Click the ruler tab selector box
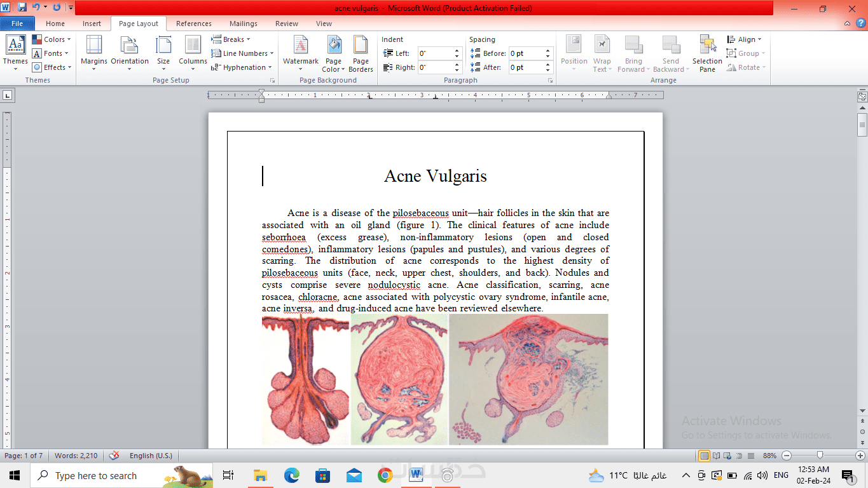The height and width of the screenshot is (488, 868). pos(8,95)
